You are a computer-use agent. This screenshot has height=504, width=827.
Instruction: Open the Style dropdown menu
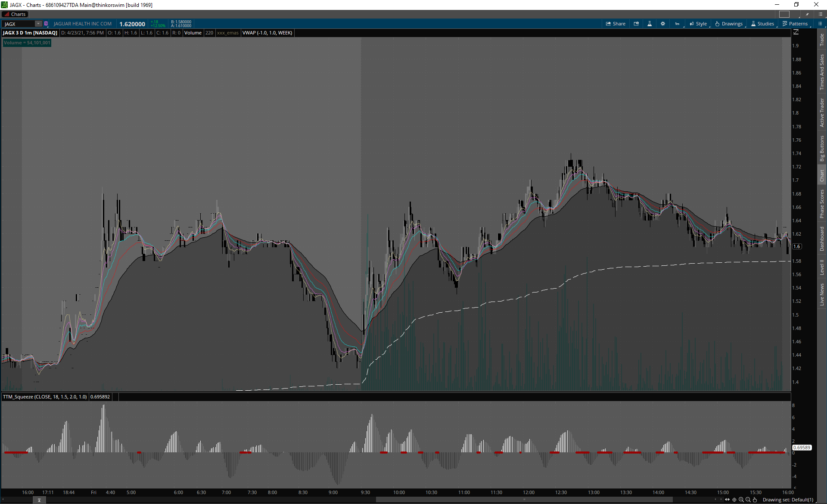(698, 24)
